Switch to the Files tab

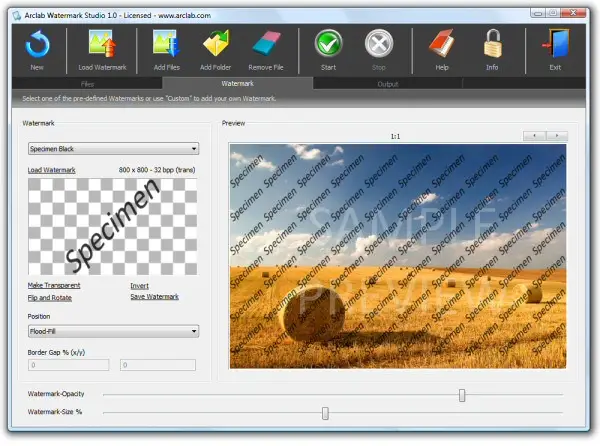click(87, 84)
